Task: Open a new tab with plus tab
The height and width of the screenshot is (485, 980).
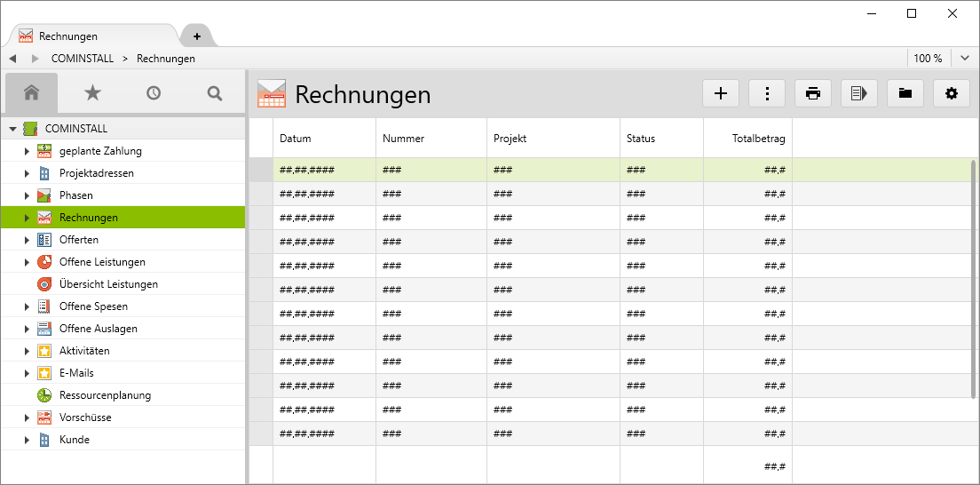Action: [197, 36]
